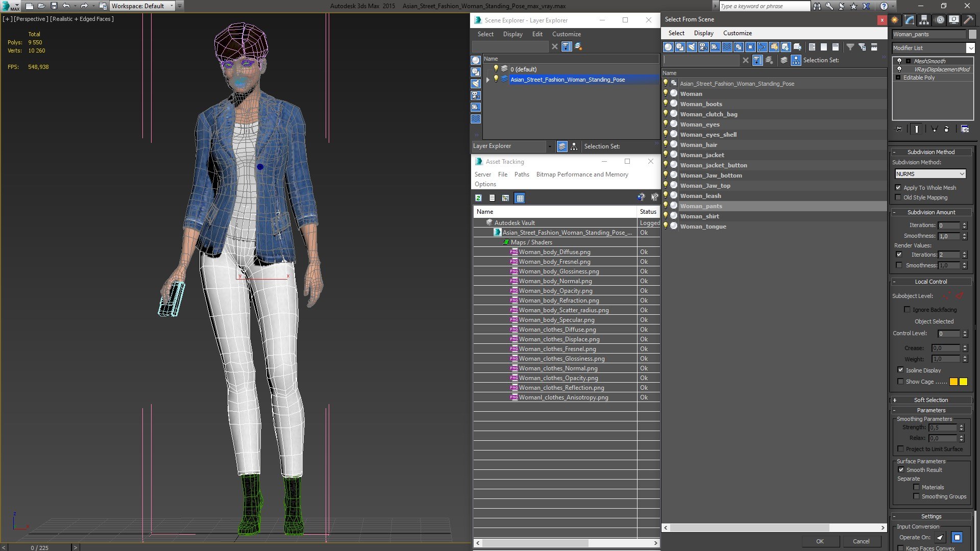This screenshot has width=980, height=551.
Task: Uncheck the Isoline Display checkbox
Action: point(900,370)
